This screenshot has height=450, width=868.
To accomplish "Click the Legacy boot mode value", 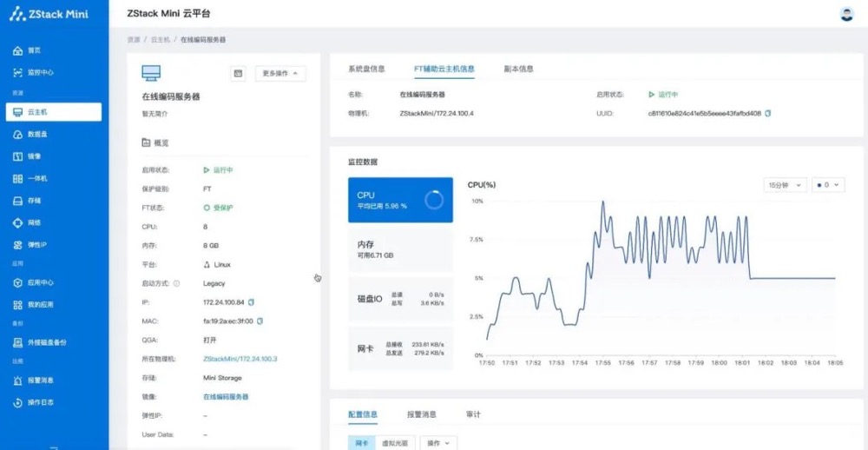I will pos(214,283).
